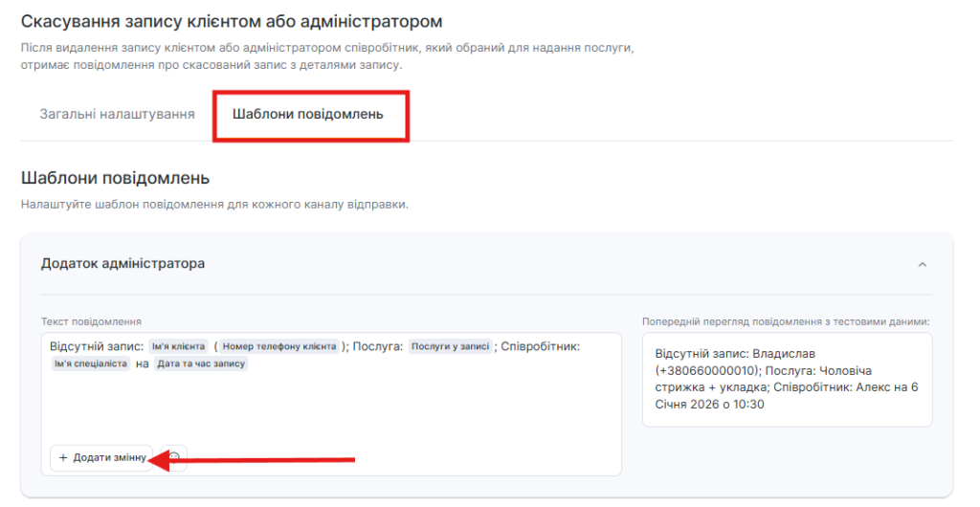980x507 pixels.
Task: Switch to the Загальні налаштування tab
Action: click(118, 114)
